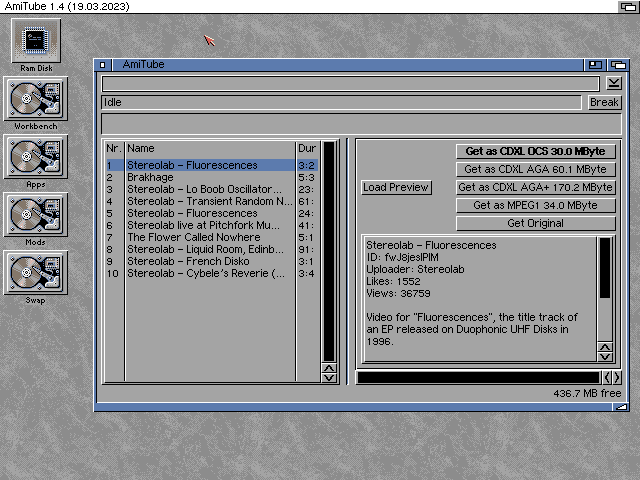Click the 436.7 MB free text
This screenshot has height=480, width=640.
coord(587,393)
